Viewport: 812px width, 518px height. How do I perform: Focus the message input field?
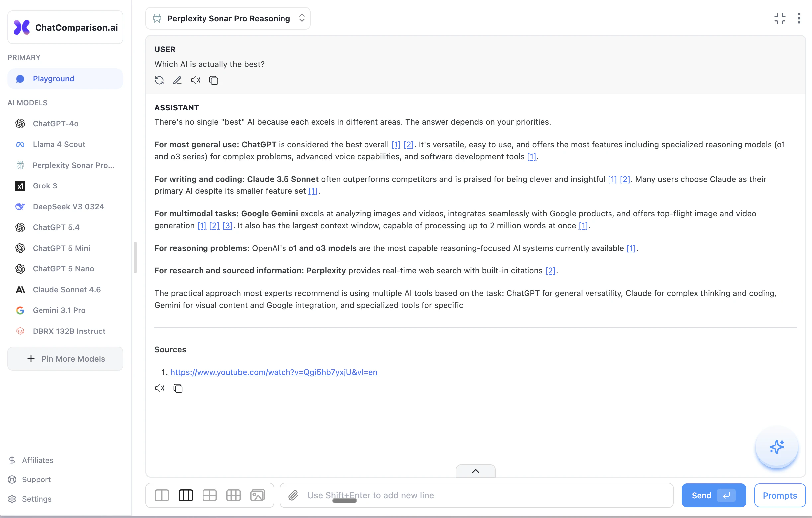[472, 495]
